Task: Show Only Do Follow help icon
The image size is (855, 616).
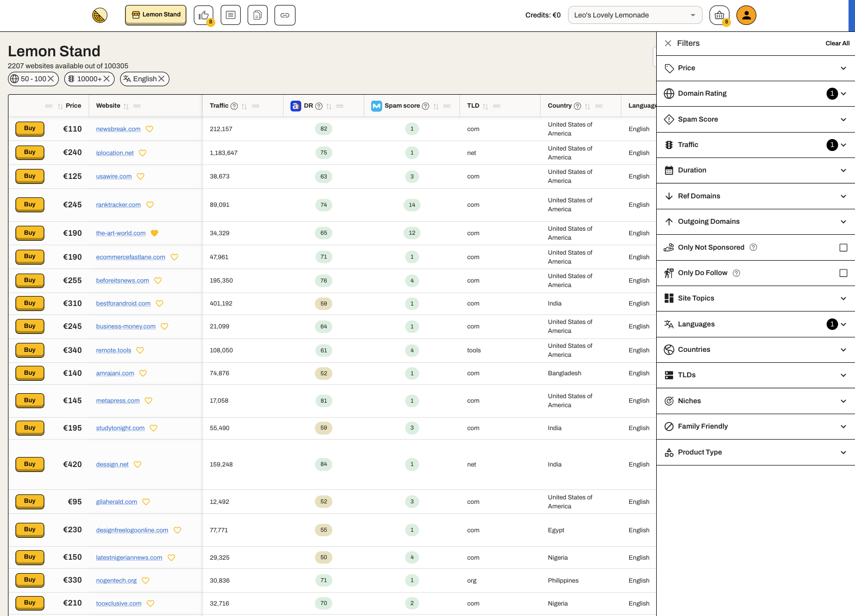Action: [x=736, y=273]
